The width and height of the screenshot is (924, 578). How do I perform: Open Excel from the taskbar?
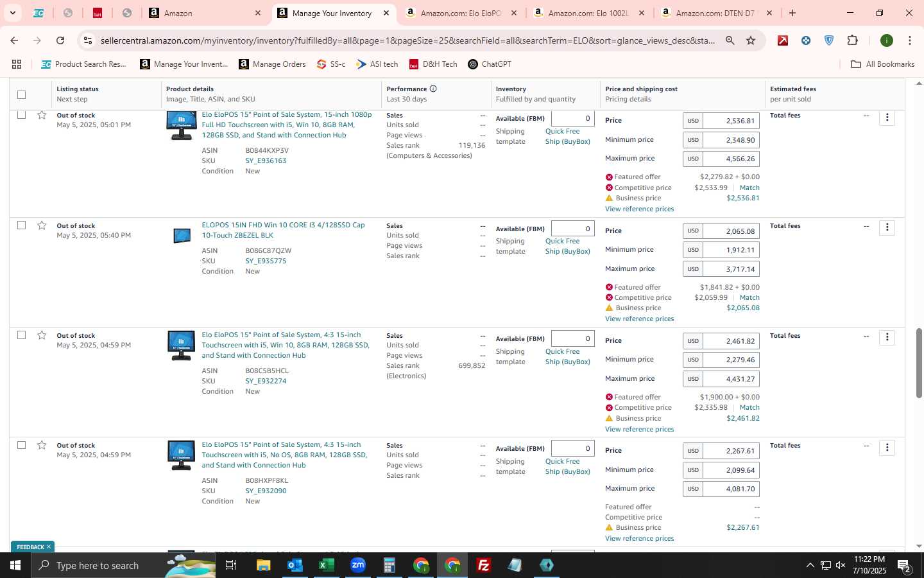point(326,565)
